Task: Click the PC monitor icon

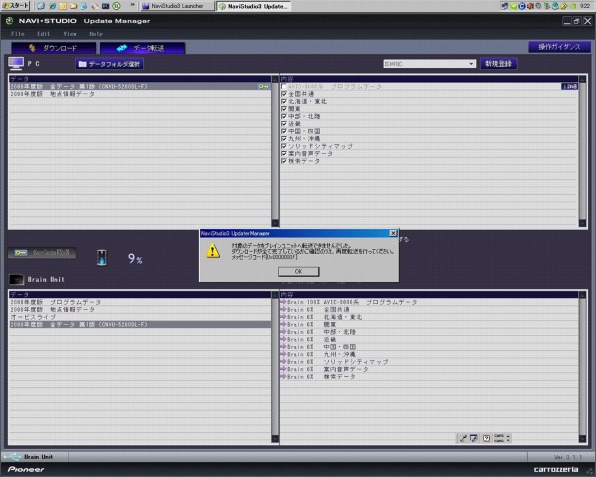Action: [16, 63]
